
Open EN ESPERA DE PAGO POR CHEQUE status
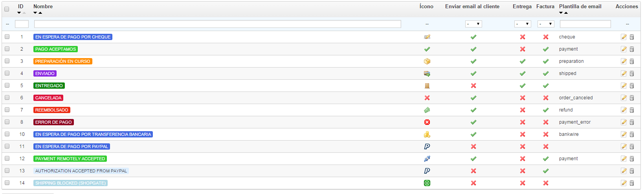click(73, 37)
